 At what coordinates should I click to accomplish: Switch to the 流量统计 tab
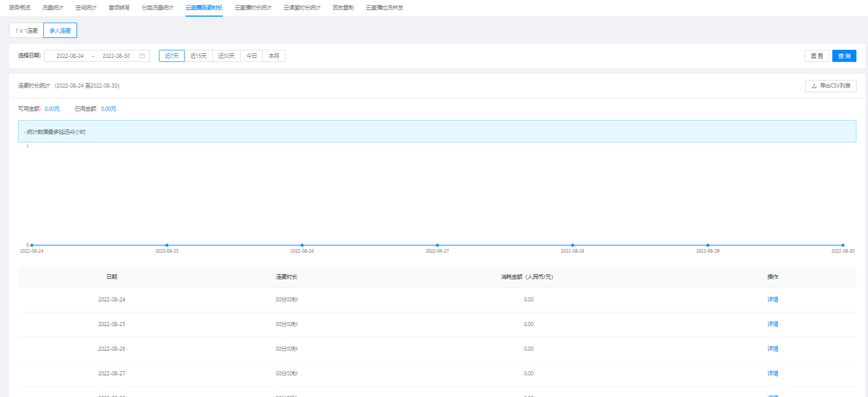tap(53, 8)
